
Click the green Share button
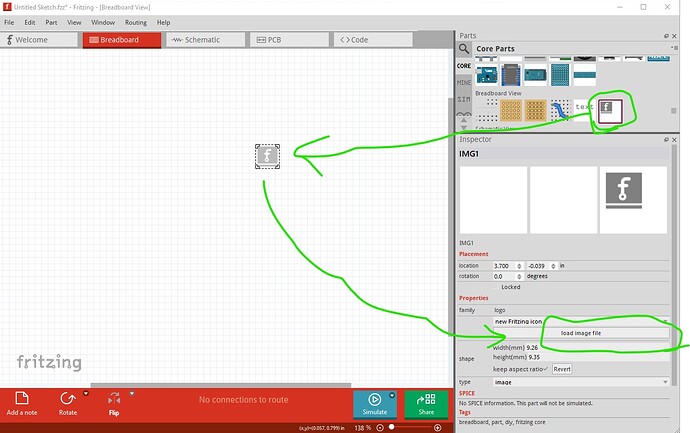pyautogui.click(x=426, y=404)
